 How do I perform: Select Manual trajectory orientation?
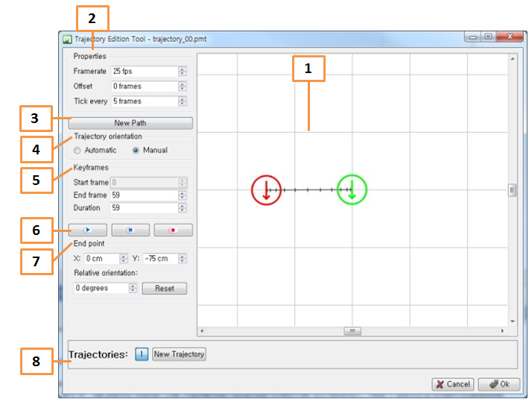[x=136, y=150]
